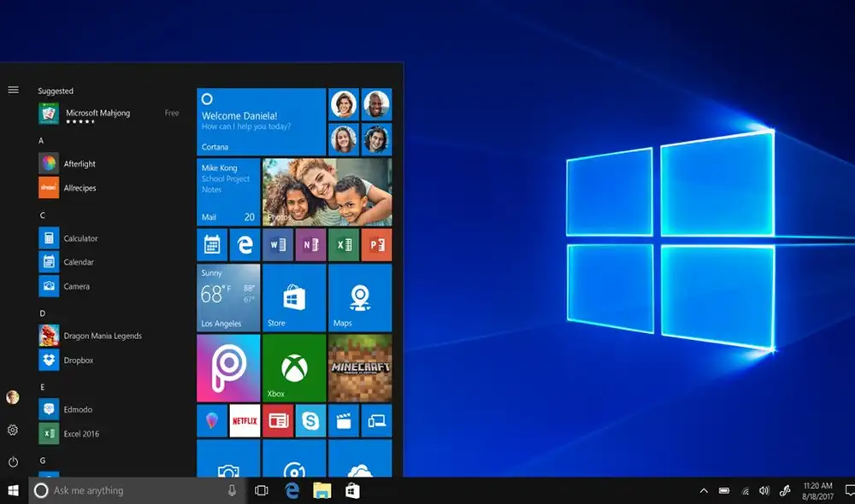855x504 pixels.
Task: Open the Skype tile
Action: pyautogui.click(x=310, y=420)
